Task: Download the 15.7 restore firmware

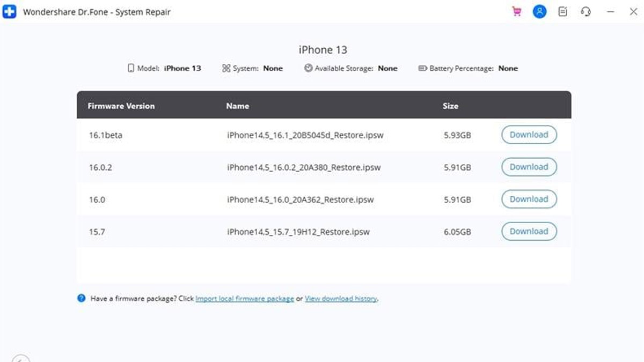Action: click(x=529, y=231)
